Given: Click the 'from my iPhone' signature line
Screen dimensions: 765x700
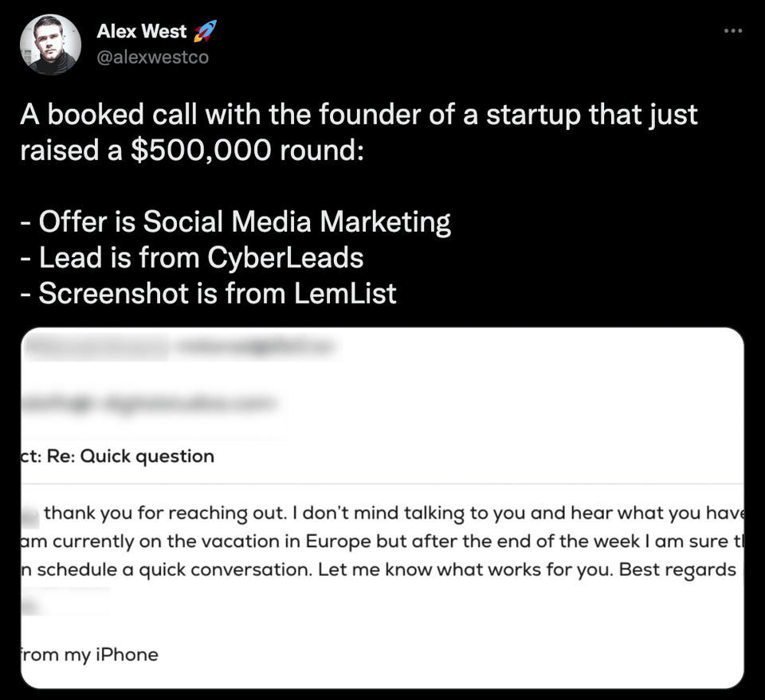Looking at the screenshot, I should [x=89, y=655].
